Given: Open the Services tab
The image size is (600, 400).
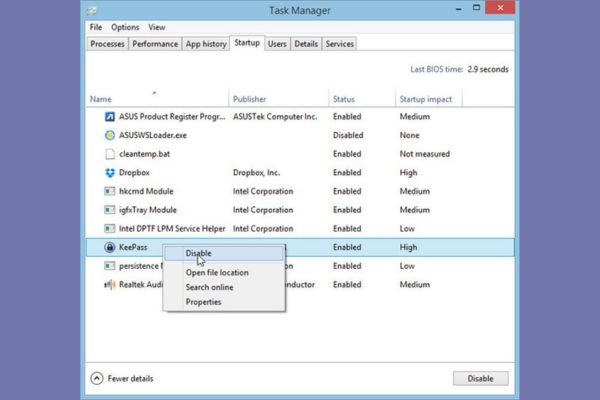Looking at the screenshot, I should (339, 44).
